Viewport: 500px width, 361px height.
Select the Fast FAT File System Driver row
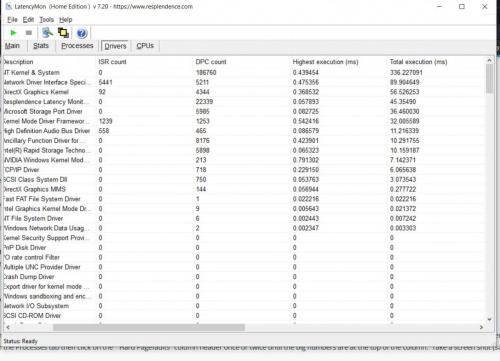(x=244, y=199)
